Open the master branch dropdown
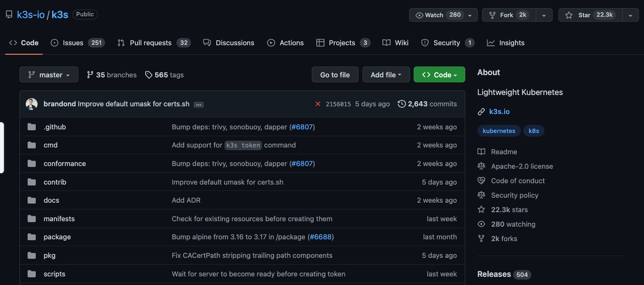644x285 pixels. coord(49,75)
